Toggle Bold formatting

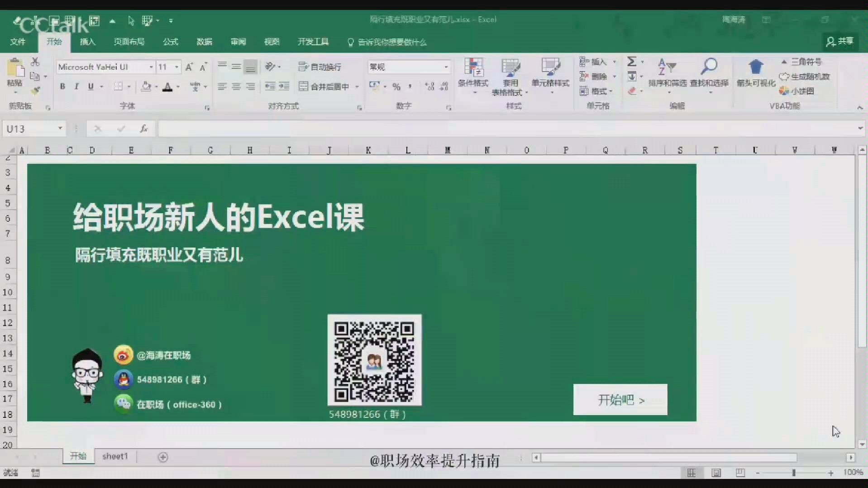(x=62, y=86)
